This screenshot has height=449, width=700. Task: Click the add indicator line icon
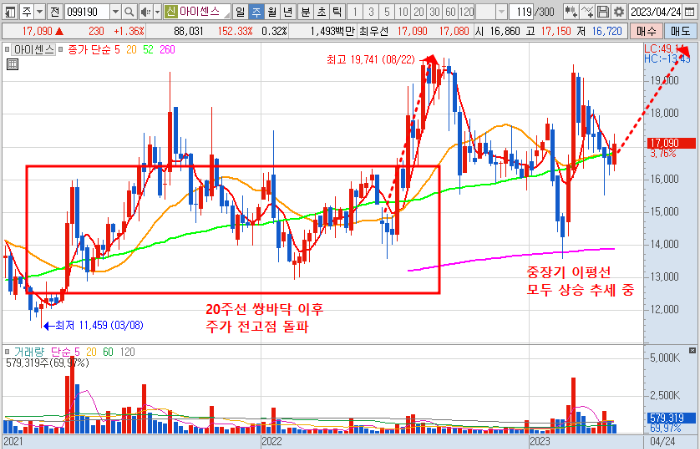coord(587,12)
